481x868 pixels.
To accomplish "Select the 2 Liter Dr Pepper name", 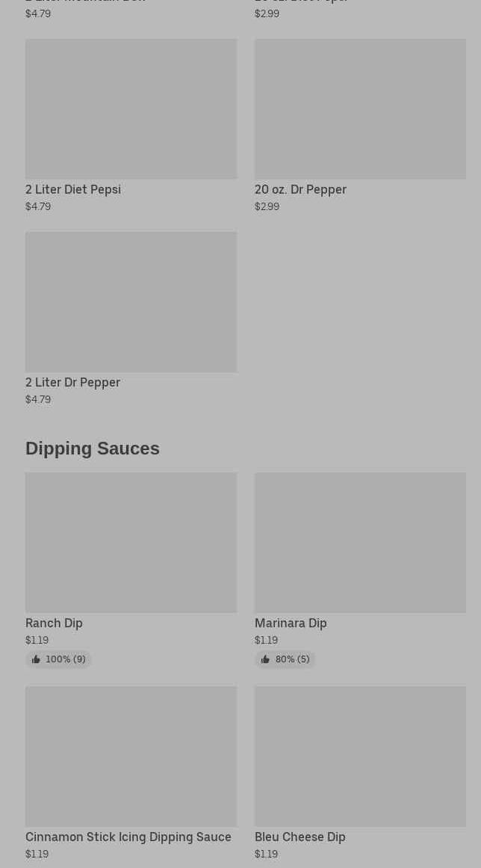I will pyautogui.click(x=72, y=383).
